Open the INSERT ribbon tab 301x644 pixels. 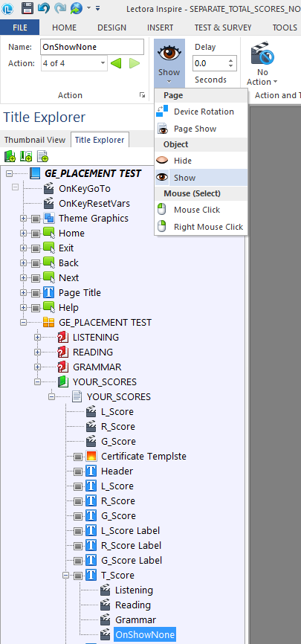[160, 28]
